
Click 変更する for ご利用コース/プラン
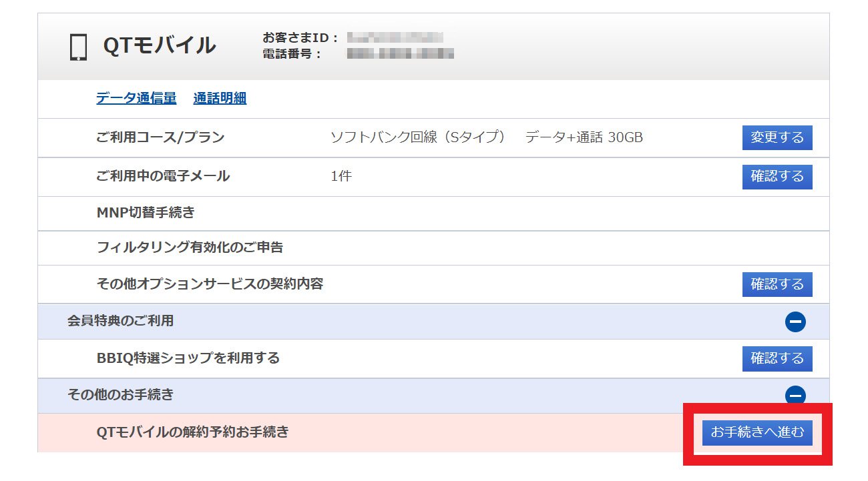click(x=777, y=137)
